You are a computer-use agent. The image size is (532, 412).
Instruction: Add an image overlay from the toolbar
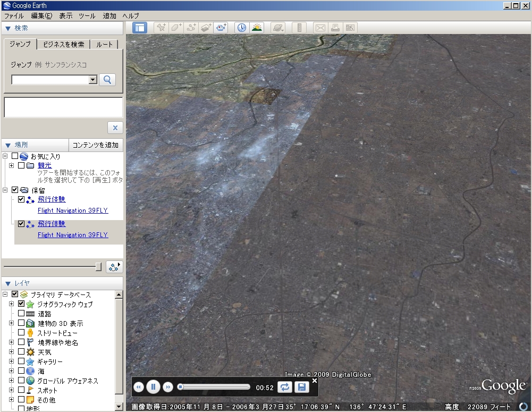pyautogui.click(x=206, y=28)
